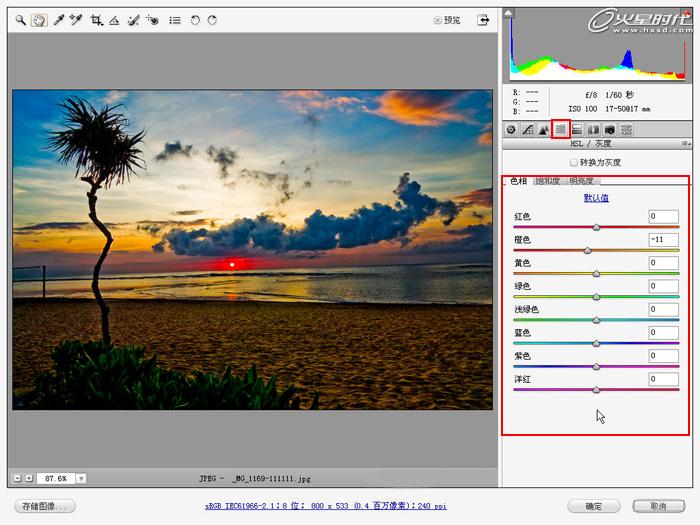Toggle shadow clipping warning on histogram

[508, 13]
